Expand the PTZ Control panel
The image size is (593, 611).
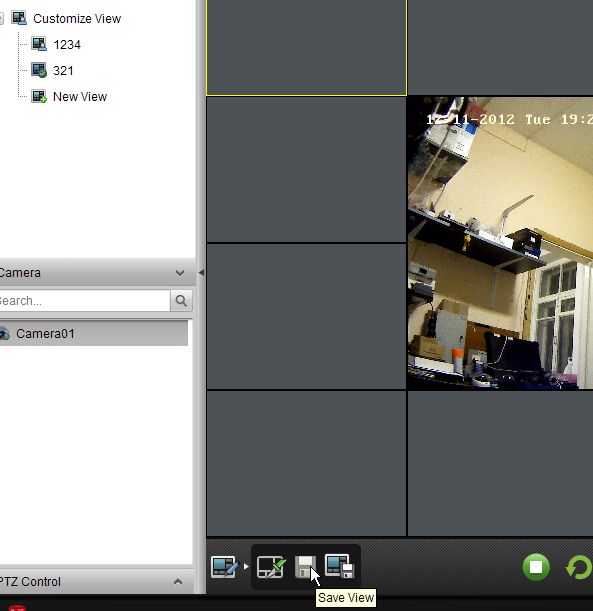click(178, 582)
